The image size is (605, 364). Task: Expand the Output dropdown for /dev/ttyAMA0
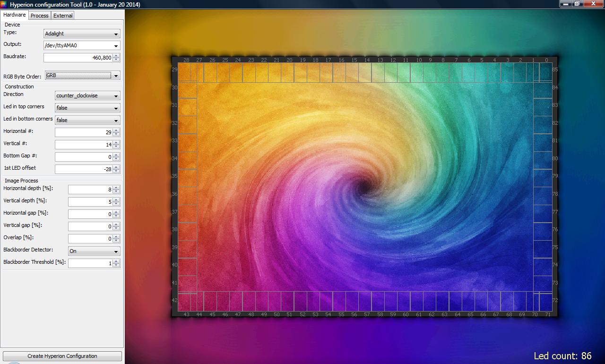(82, 46)
